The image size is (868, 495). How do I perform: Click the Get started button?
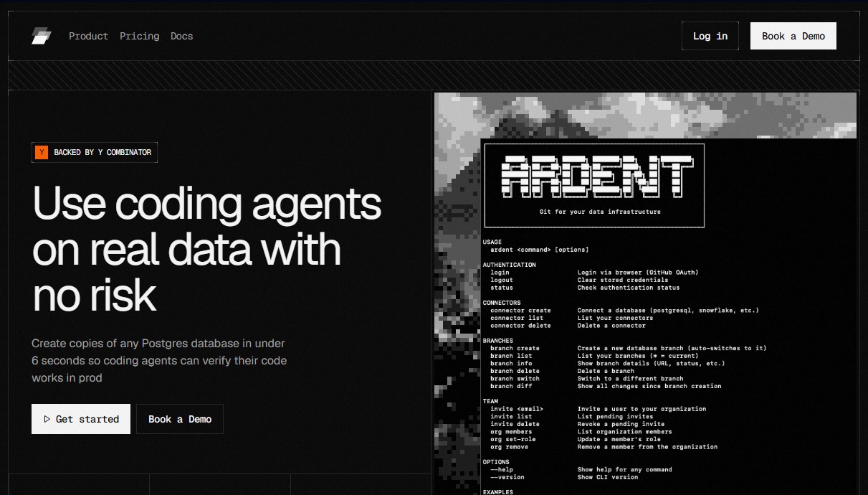(x=81, y=419)
